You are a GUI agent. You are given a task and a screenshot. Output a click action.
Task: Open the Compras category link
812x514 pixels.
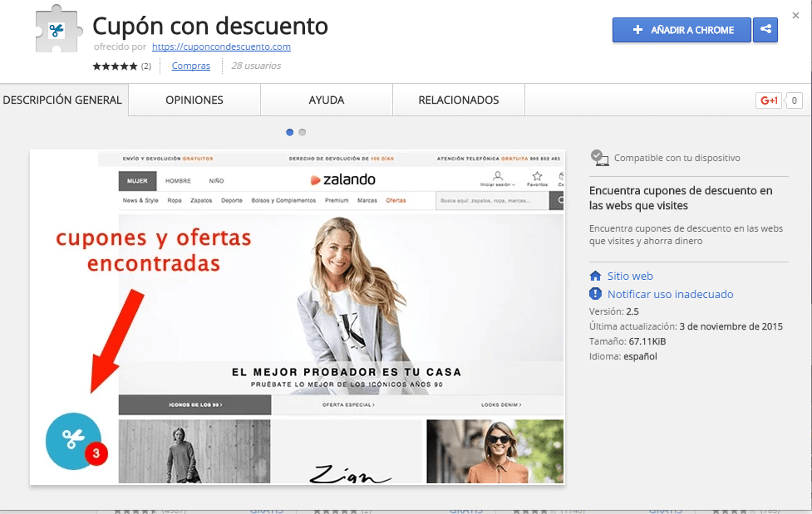click(190, 66)
